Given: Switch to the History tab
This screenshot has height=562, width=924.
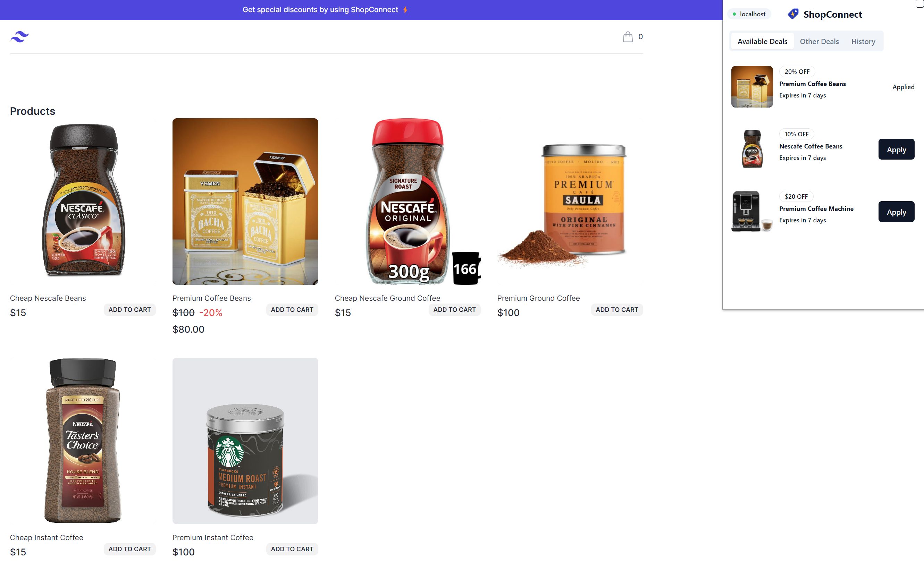Looking at the screenshot, I should 863,41.
